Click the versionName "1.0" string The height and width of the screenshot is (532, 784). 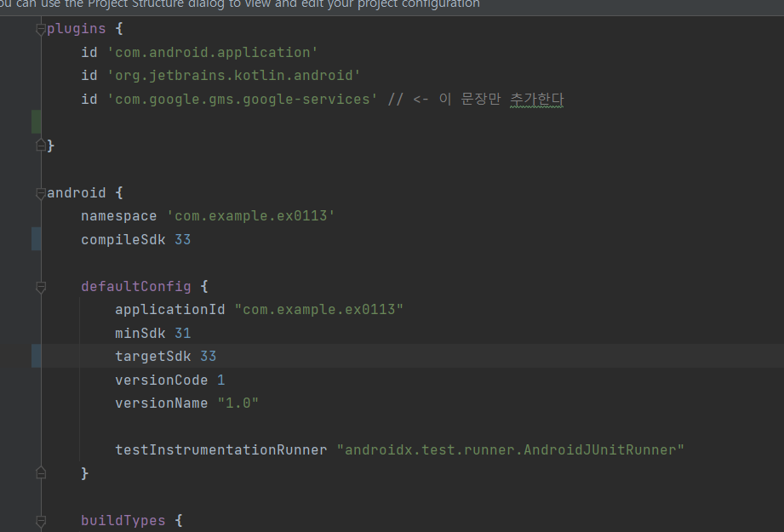(238, 403)
